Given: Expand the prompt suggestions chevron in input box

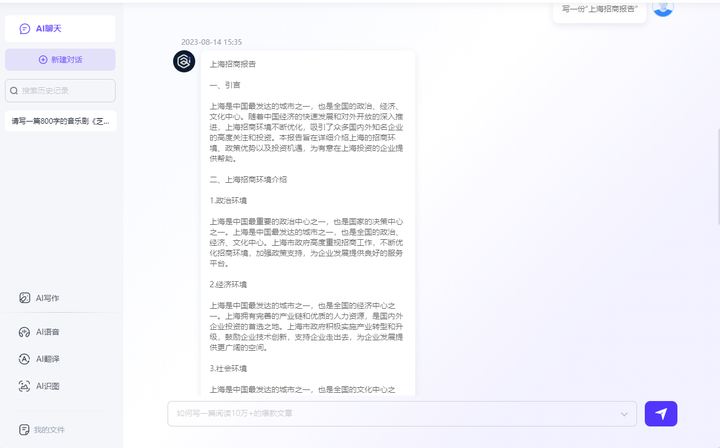Looking at the screenshot, I should [625, 413].
